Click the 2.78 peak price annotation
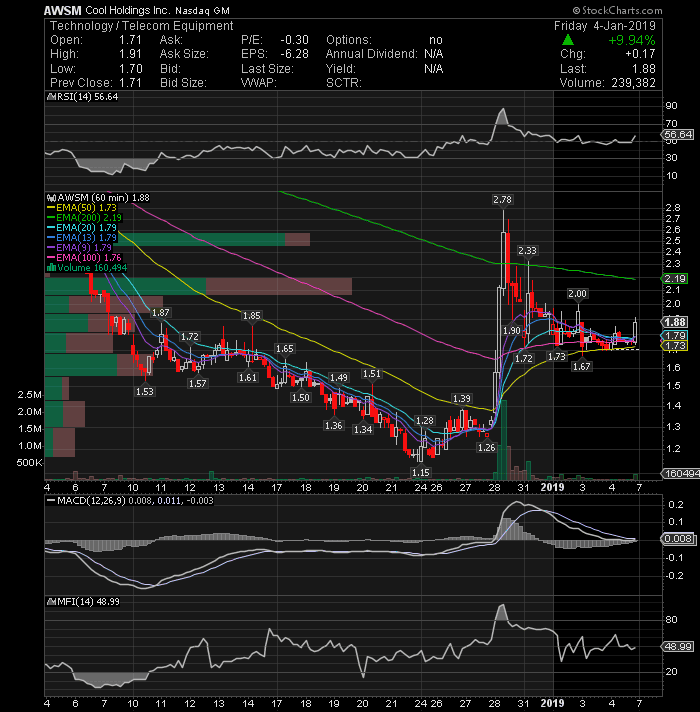The width and height of the screenshot is (700, 712). (503, 200)
